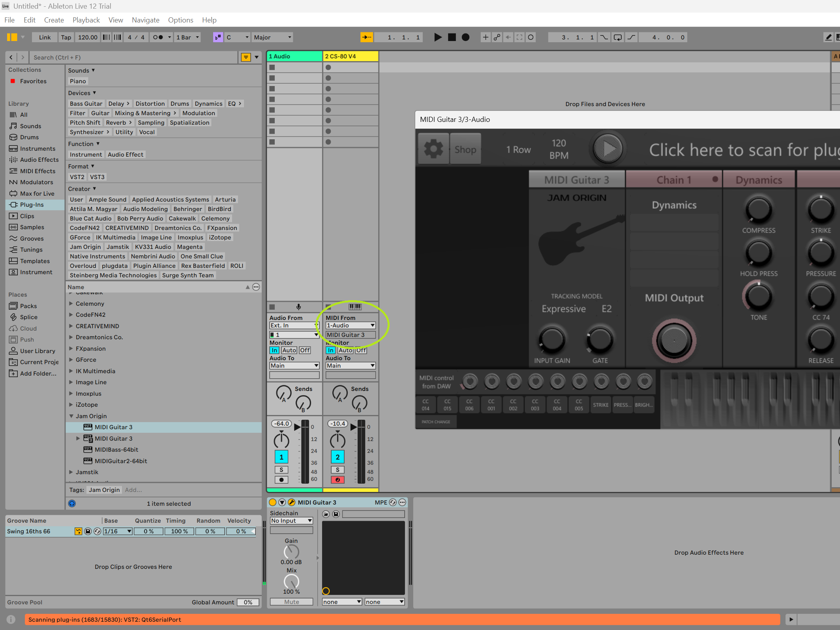This screenshot has height=630, width=840.
Task: Click the Stop transport button
Action: [x=452, y=37]
